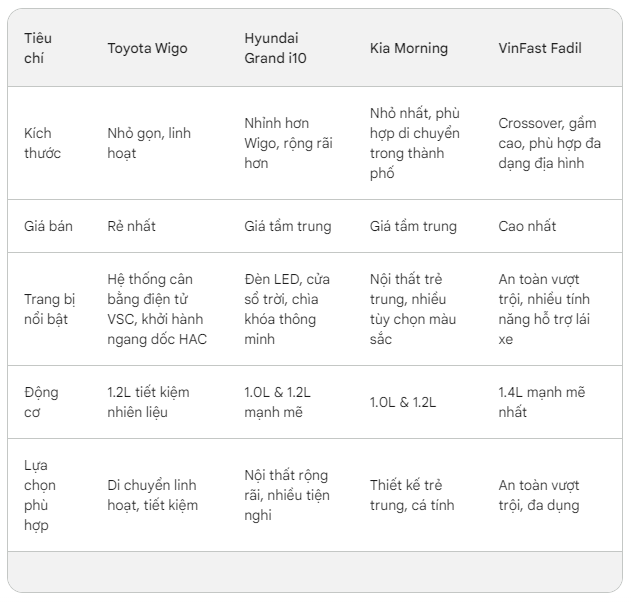Click the 'Rẻ nhất' price cell

click(131, 226)
